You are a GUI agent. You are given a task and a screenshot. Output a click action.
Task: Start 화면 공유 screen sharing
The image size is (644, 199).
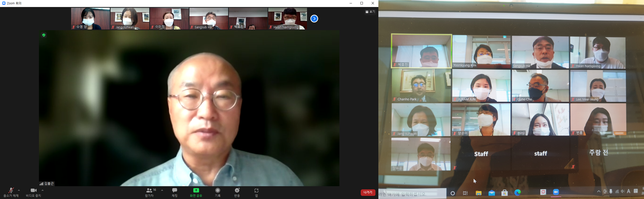coord(196,192)
